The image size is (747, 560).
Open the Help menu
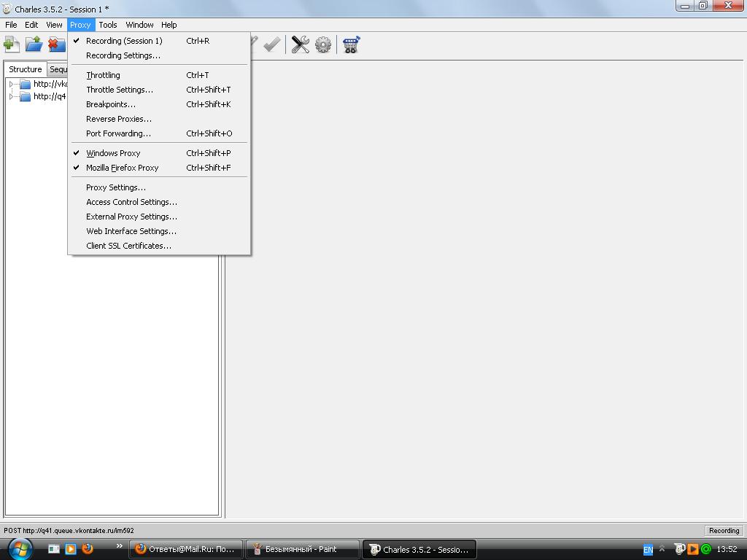pyautogui.click(x=169, y=25)
